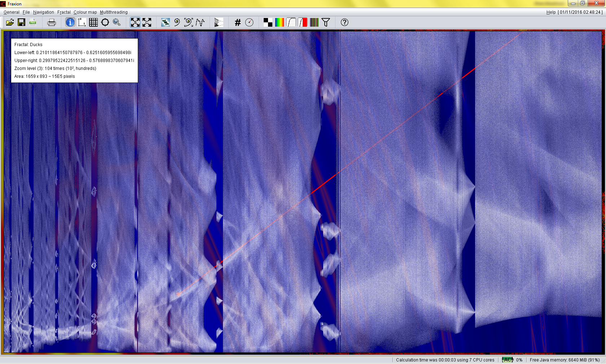This screenshot has height=364, width=606.
Task: Click the date and time display
Action: (x=580, y=12)
